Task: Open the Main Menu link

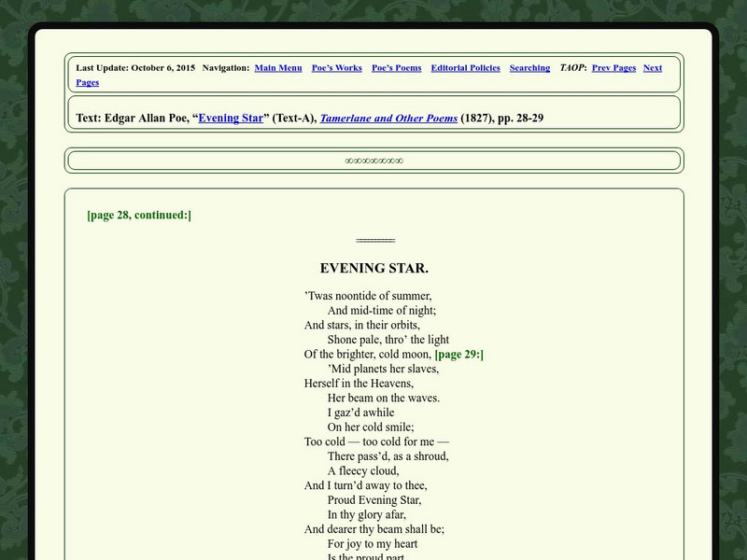Action: 279,68
